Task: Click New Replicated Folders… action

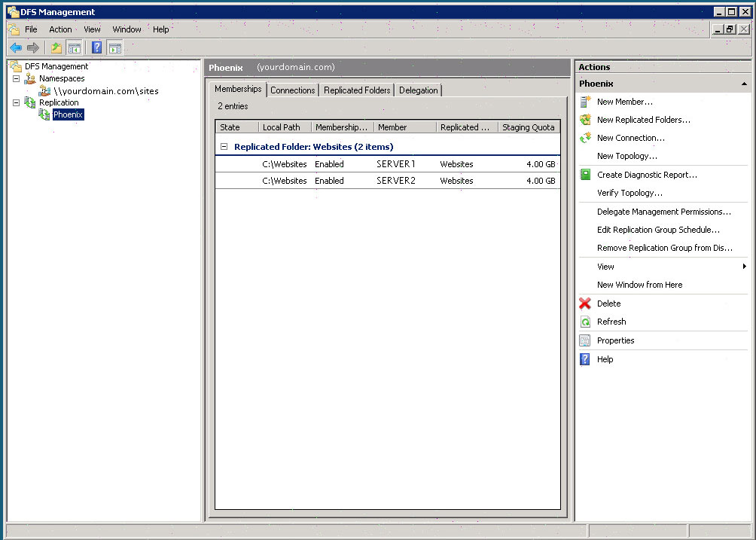Action: coord(644,120)
